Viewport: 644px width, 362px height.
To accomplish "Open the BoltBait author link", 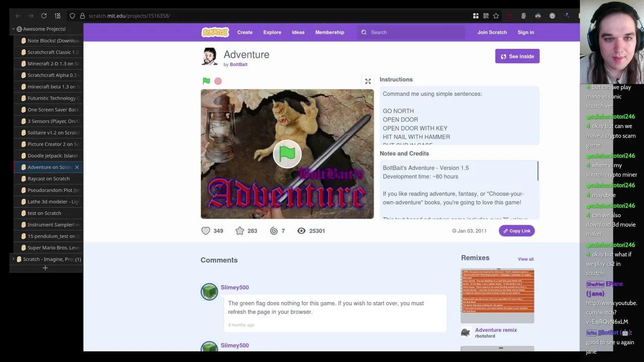I will [x=238, y=64].
